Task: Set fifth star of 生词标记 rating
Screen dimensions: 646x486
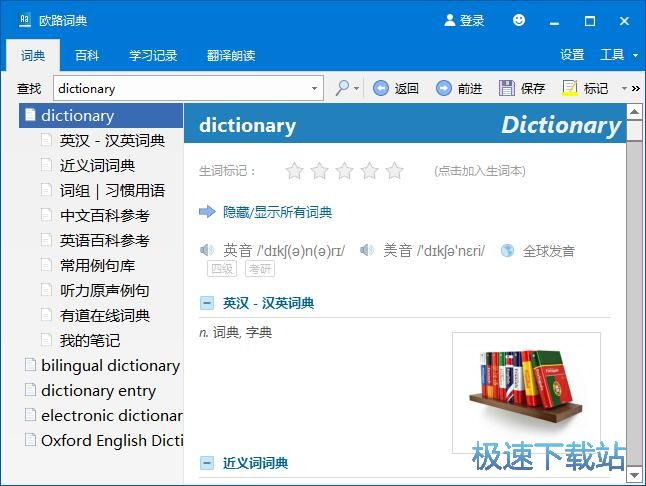Action: coord(394,171)
